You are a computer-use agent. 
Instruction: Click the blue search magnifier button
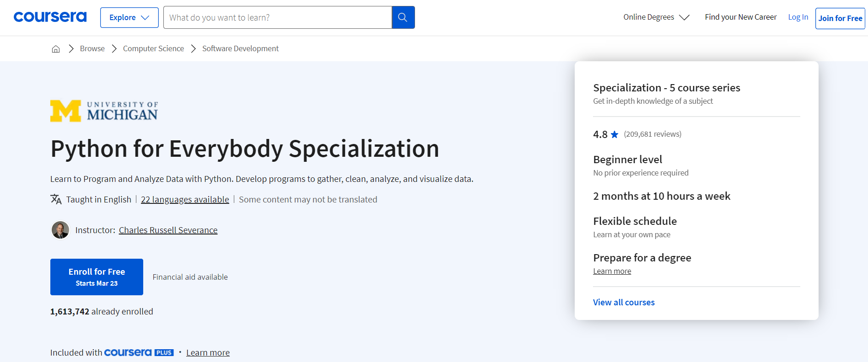point(403,17)
